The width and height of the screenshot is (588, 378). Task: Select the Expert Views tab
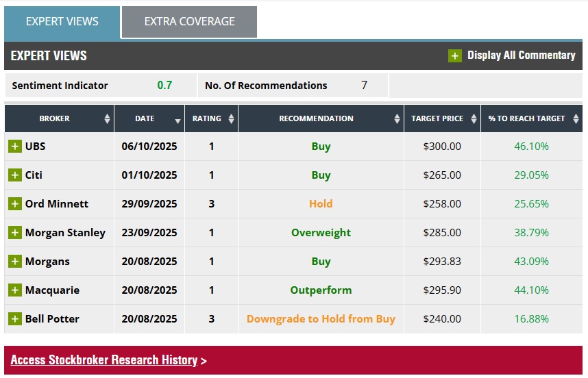[62, 22]
